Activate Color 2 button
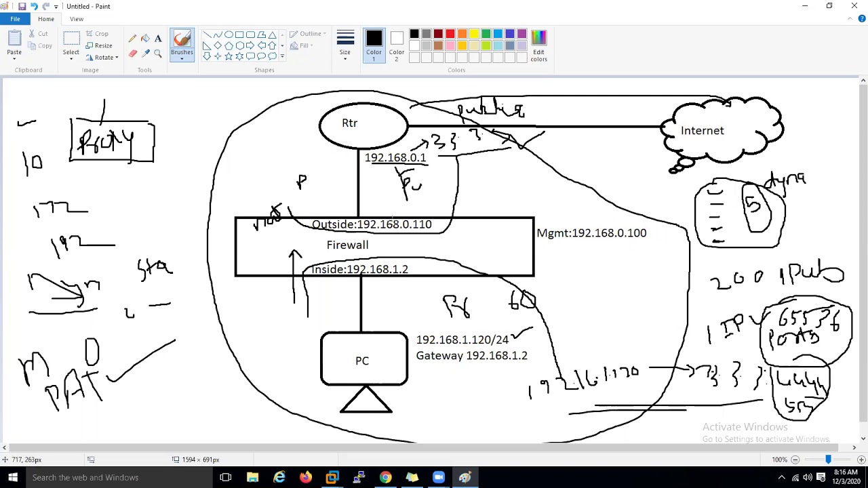 [x=397, y=46]
